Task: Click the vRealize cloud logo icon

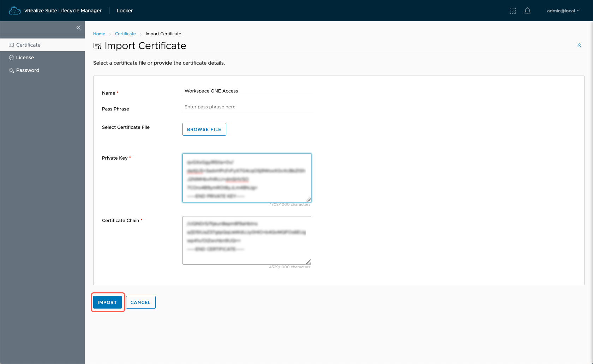Action: 14,11
